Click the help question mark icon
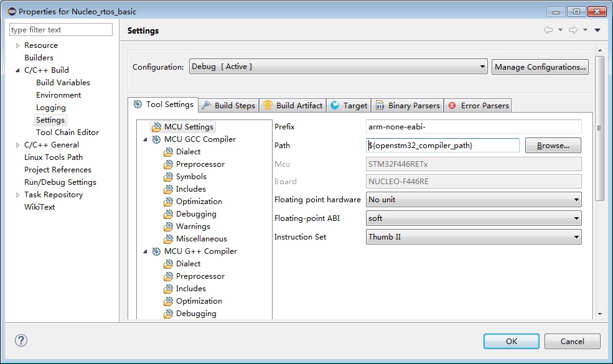 point(21,340)
